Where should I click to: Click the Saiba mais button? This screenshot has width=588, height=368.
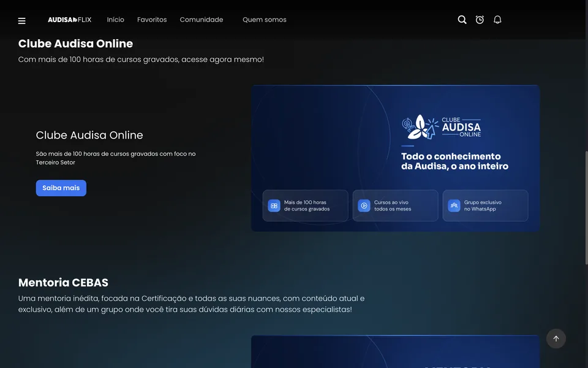pyautogui.click(x=61, y=188)
